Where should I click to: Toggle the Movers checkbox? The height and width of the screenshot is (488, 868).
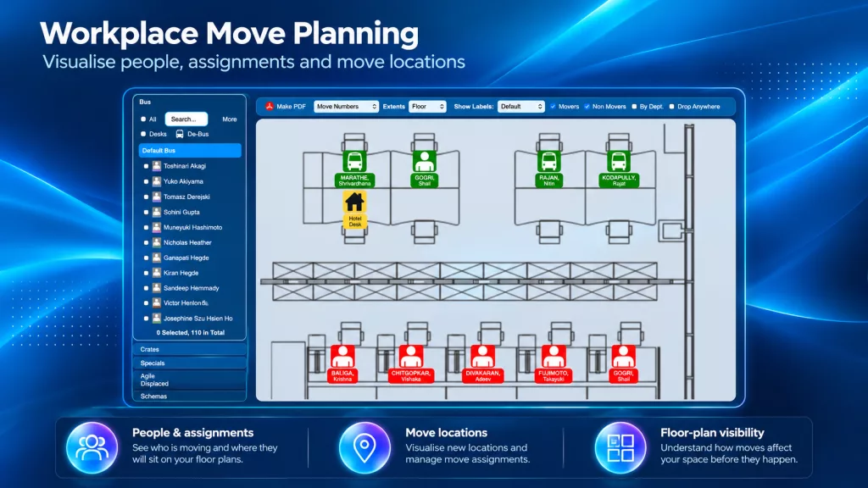point(553,107)
